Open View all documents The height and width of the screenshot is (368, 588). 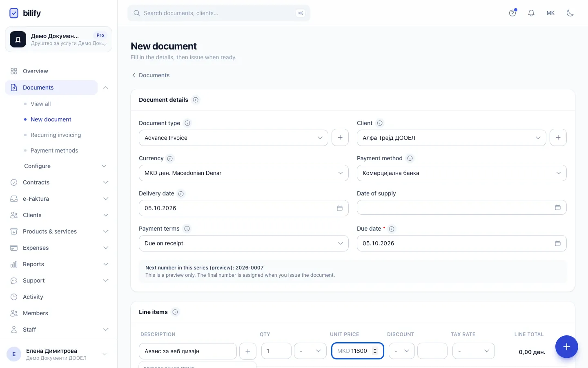pos(41,104)
